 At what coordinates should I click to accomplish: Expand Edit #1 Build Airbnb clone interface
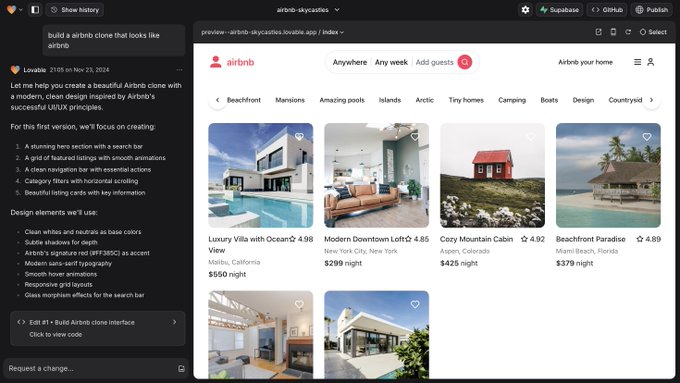tap(98, 328)
